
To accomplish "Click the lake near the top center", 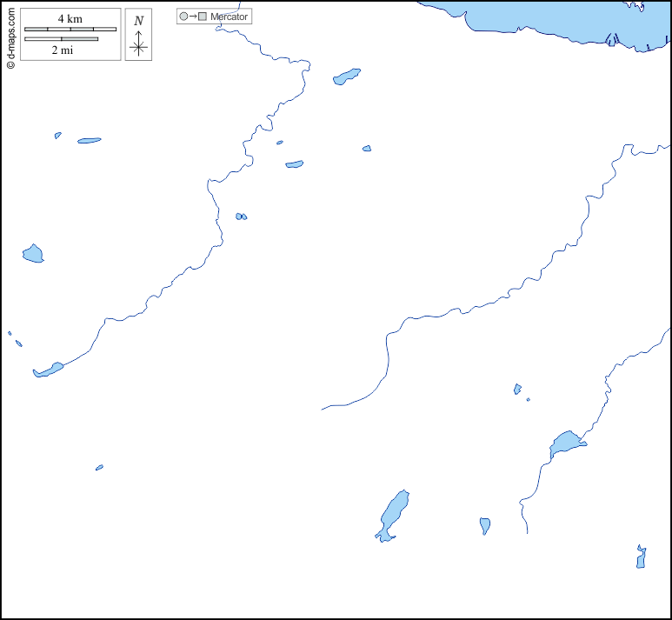I will (346, 77).
